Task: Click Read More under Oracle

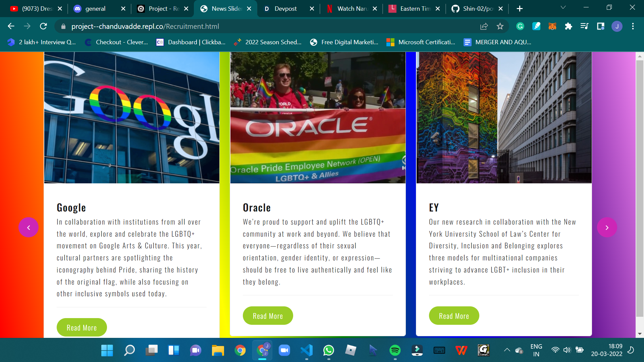Action: (268, 316)
